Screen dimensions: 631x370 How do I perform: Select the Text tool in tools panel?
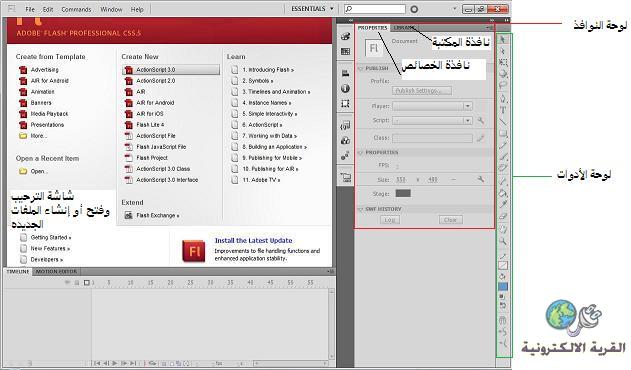pyautogui.click(x=503, y=110)
